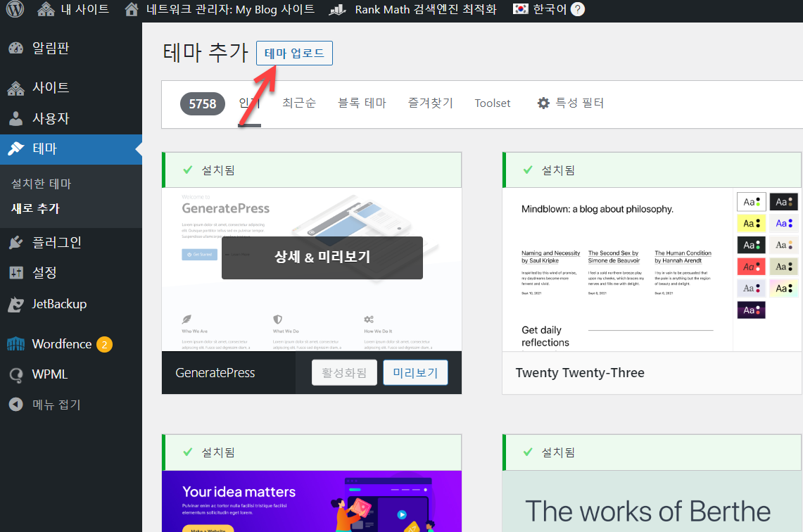The width and height of the screenshot is (803, 532).
Task: Click the WordPress logo icon
Action: click(15, 8)
